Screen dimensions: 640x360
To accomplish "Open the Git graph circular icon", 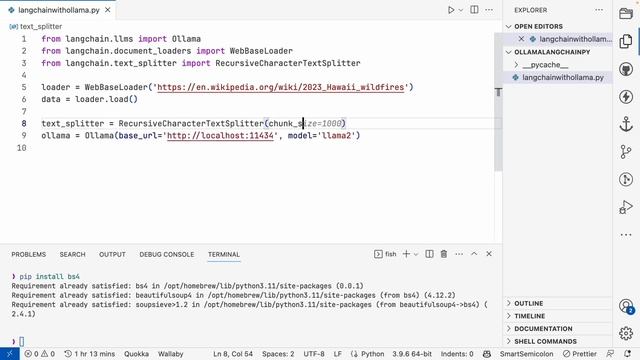I will 626,179.
